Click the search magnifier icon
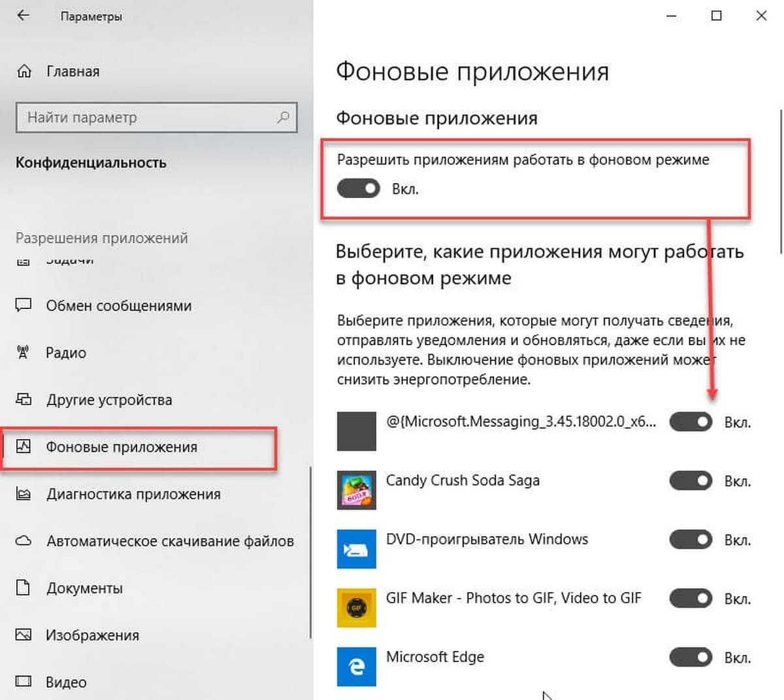 coord(283,118)
